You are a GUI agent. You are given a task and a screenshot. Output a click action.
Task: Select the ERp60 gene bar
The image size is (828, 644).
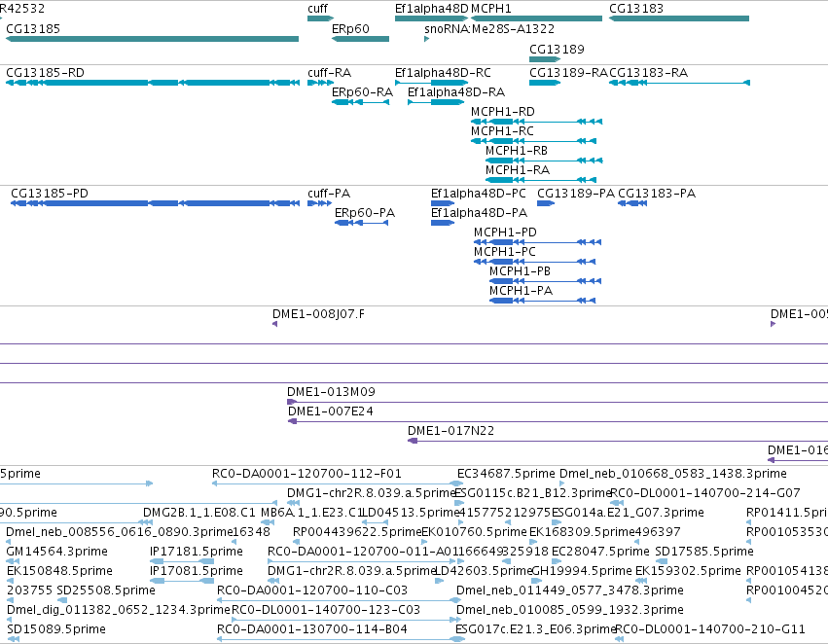(x=360, y=39)
